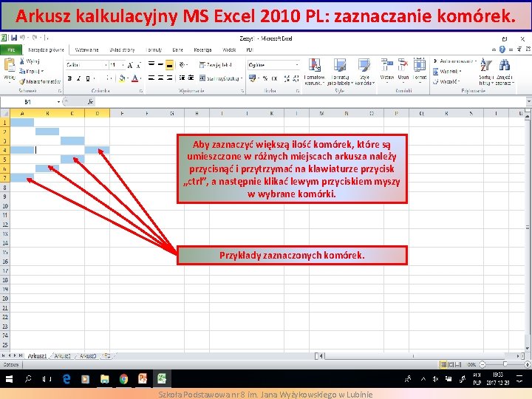
Task: Click the Wstaw (Insert cells) icon
Action: pyautogui.click(x=386, y=65)
